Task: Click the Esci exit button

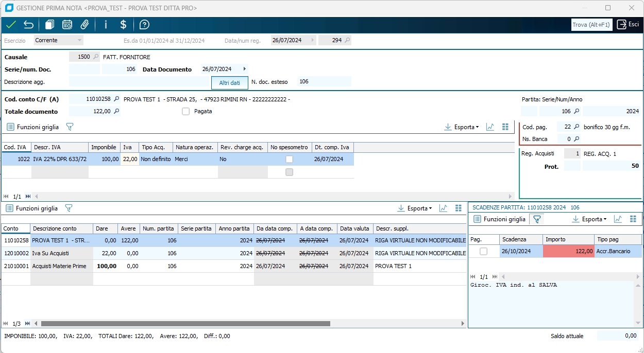Action: pyautogui.click(x=628, y=25)
